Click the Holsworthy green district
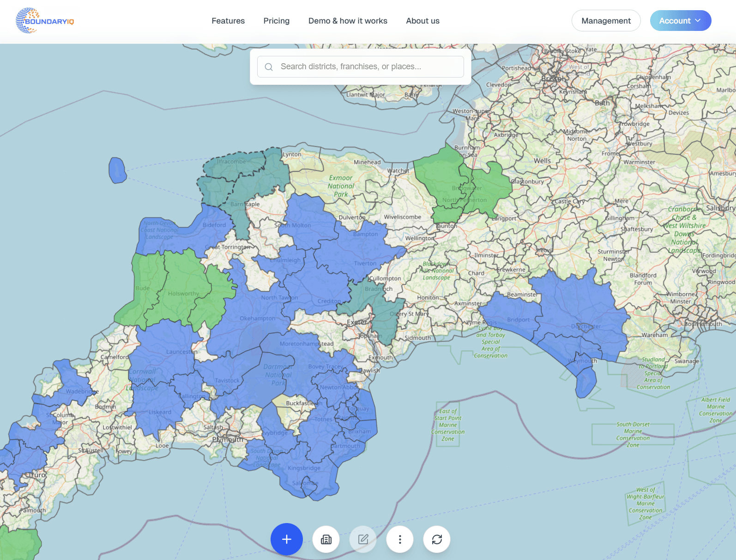Image resolution: width=736 pixels, height=560 pixels. pos(185,286)
